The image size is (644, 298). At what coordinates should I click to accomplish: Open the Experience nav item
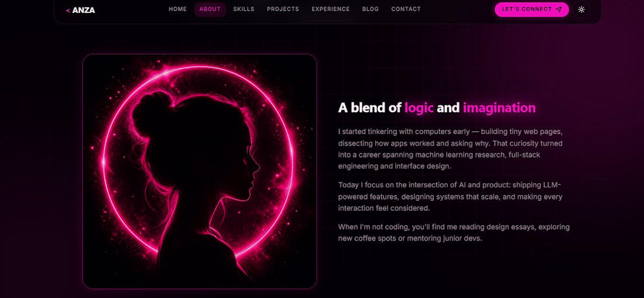331,9
